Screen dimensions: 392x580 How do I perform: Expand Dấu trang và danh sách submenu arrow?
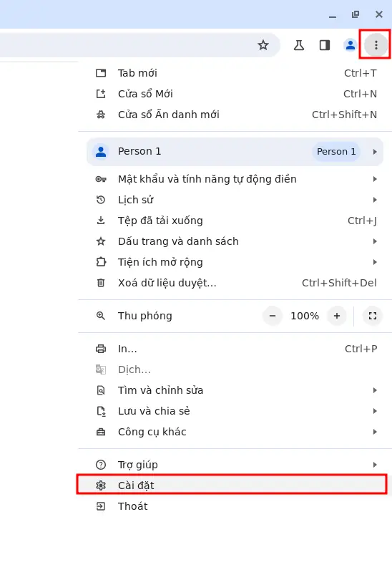pyautogui.click(x=375, y=241)
